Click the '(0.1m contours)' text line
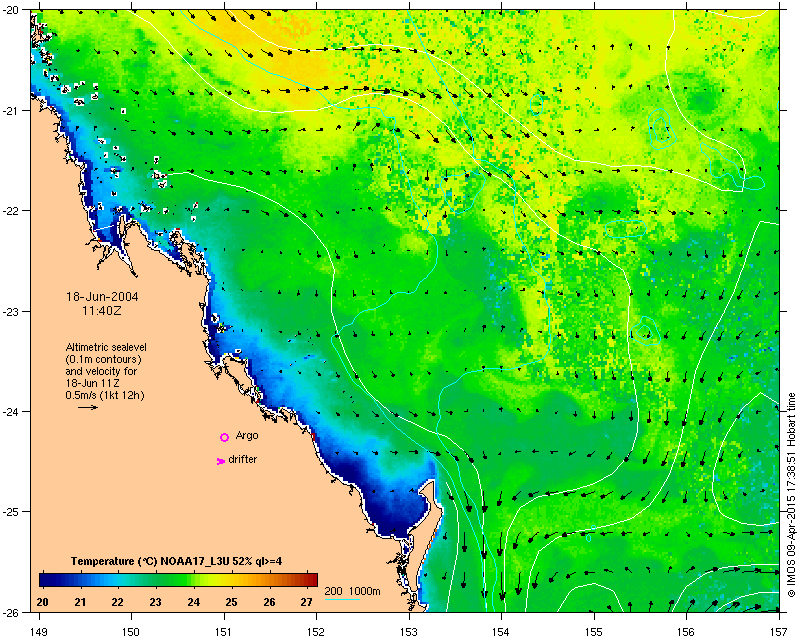Image resolution: width=800 pixels, height=640 pixels. pos(104,359)
